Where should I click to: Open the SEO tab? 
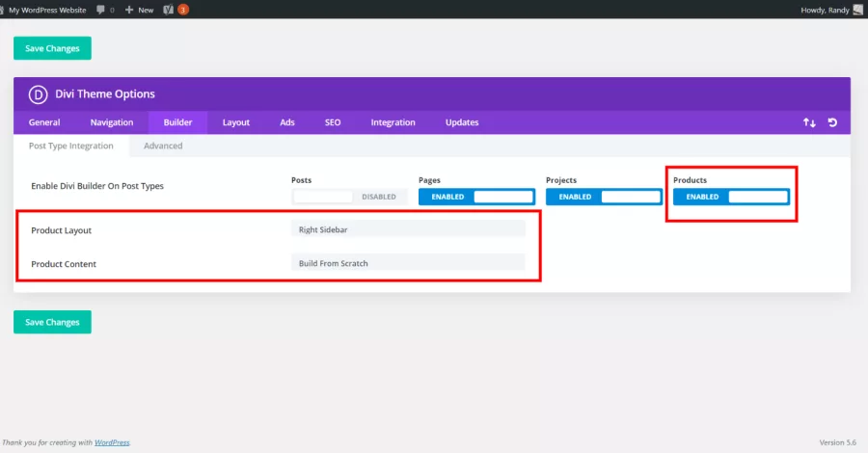333,122
